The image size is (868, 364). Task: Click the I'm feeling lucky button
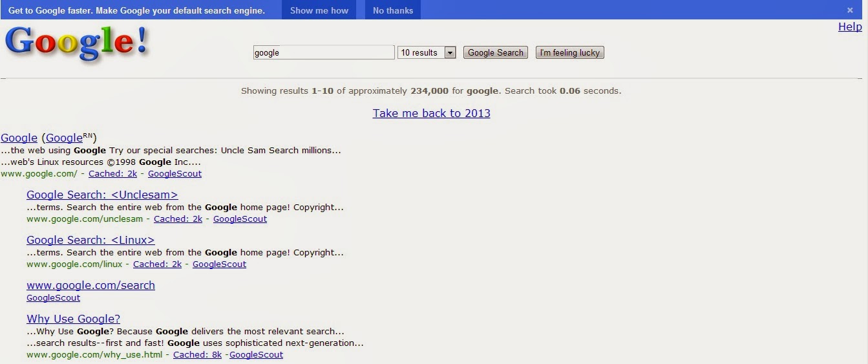point(570,52)
